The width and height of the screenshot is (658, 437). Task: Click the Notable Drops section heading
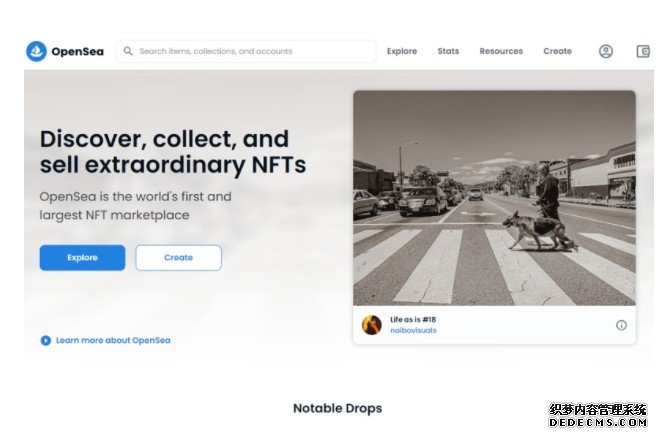point(337,408)
